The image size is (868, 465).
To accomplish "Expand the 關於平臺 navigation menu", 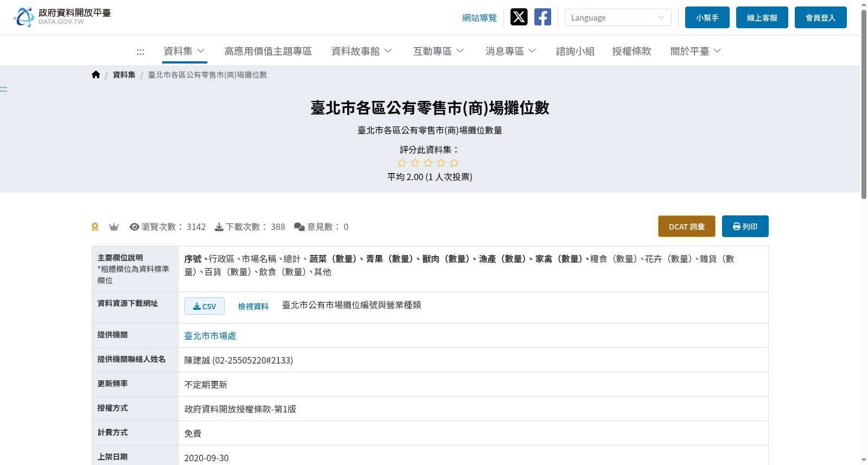I will coord(695,51).
